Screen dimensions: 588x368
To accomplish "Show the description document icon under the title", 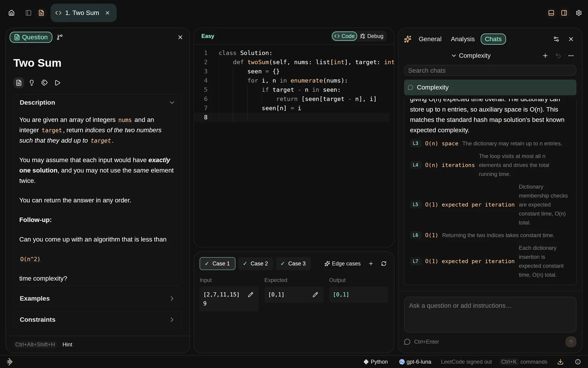I will 19,83.
